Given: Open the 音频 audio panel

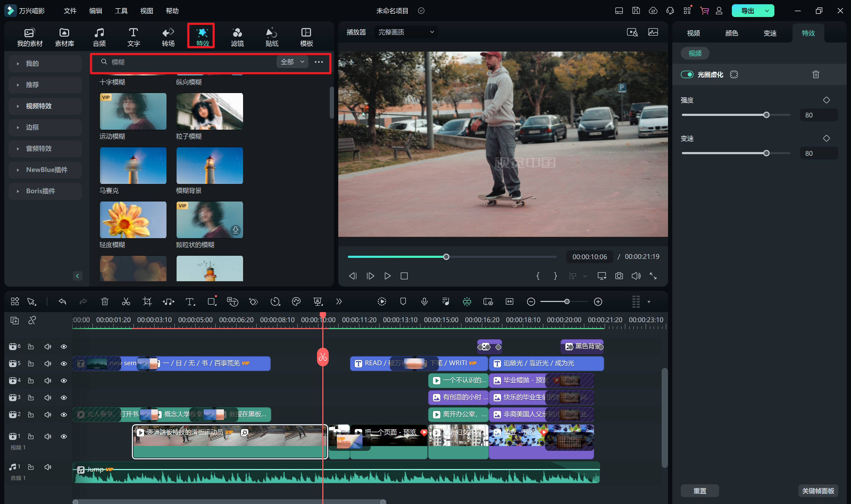Looking at the screenshot, I should pos(99,37).
